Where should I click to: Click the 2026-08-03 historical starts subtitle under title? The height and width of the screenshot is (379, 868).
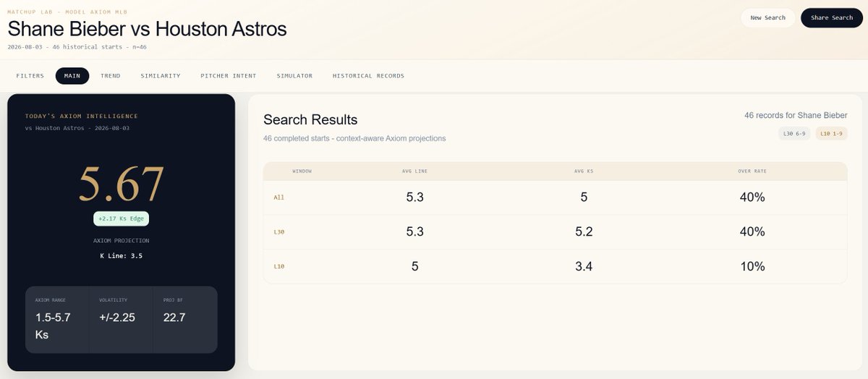tap(77, 47)
